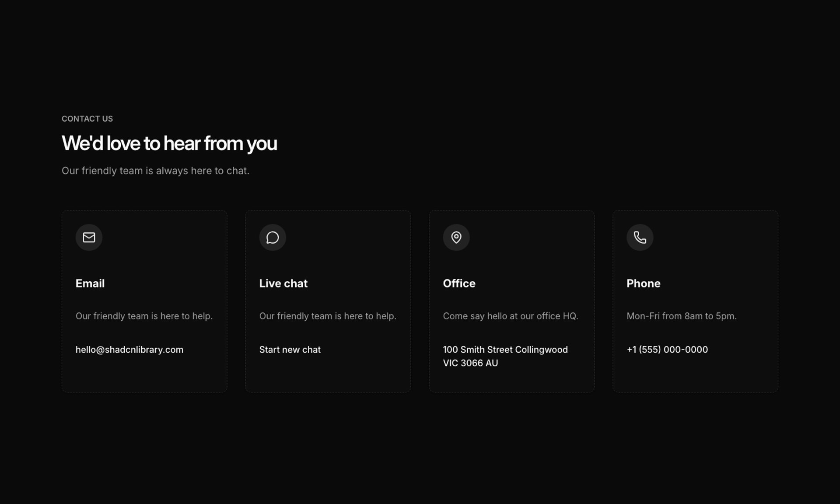Click the telephone handset icon

[x=640, y=238]
